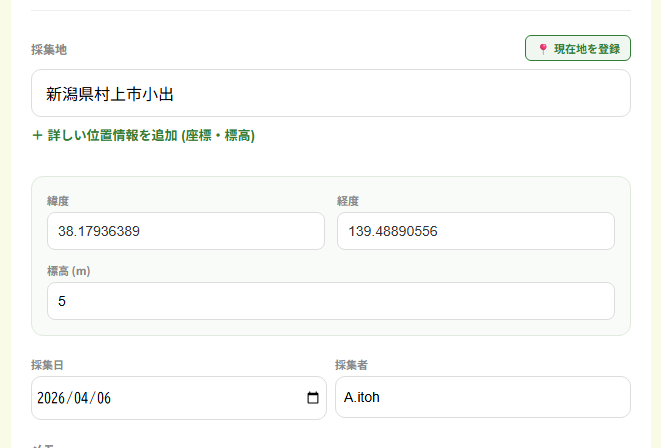Click the 標高 (m) label
661x448 pixels.
(x=69, y=271)
